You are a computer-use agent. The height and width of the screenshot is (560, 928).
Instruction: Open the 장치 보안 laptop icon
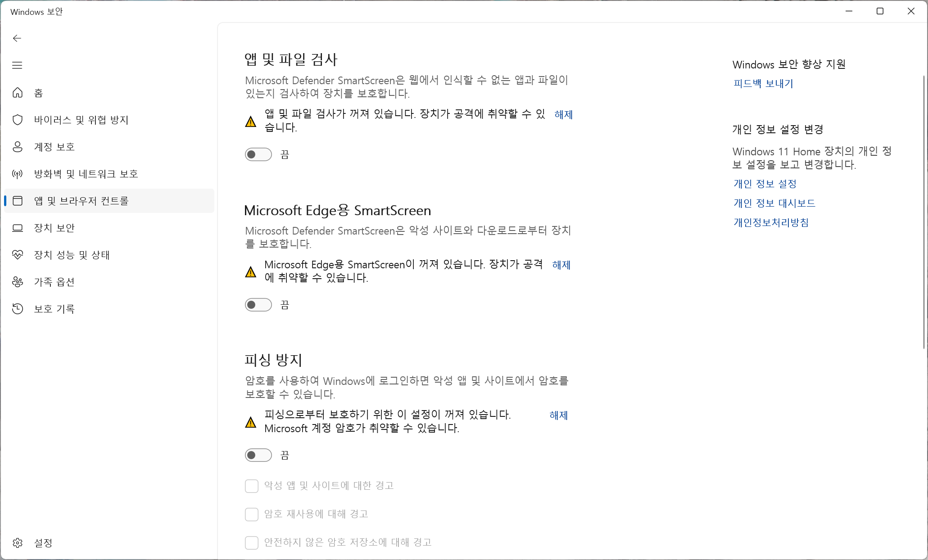click(x=18, y=228)
